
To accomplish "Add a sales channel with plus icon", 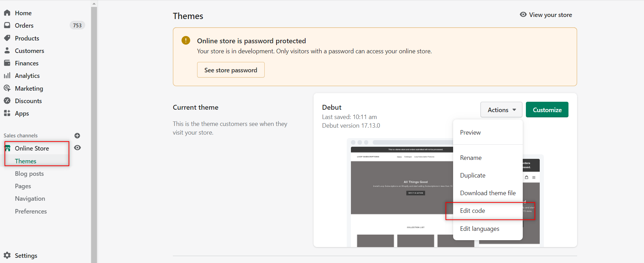I will (77, 136).
